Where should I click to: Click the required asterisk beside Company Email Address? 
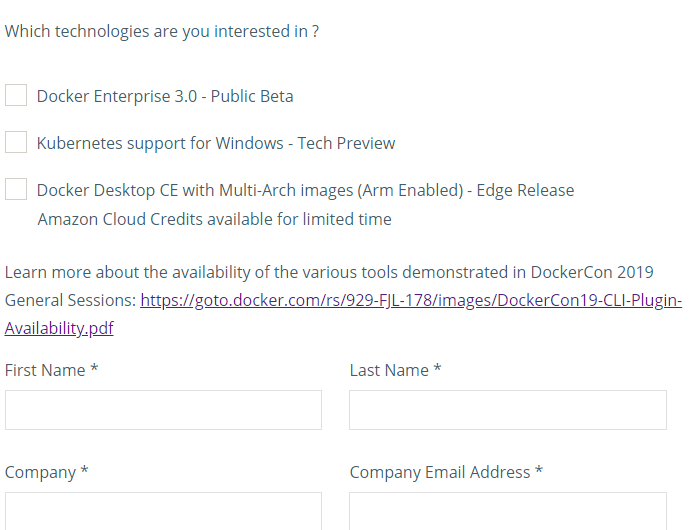(x=539, y=473)
